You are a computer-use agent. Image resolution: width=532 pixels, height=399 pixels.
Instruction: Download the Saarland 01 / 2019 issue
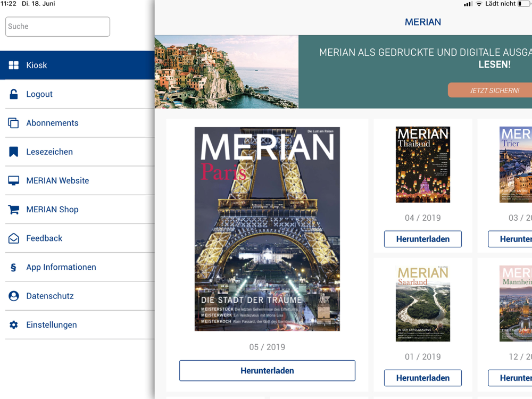pyautogui.click(x=423, y=378)
